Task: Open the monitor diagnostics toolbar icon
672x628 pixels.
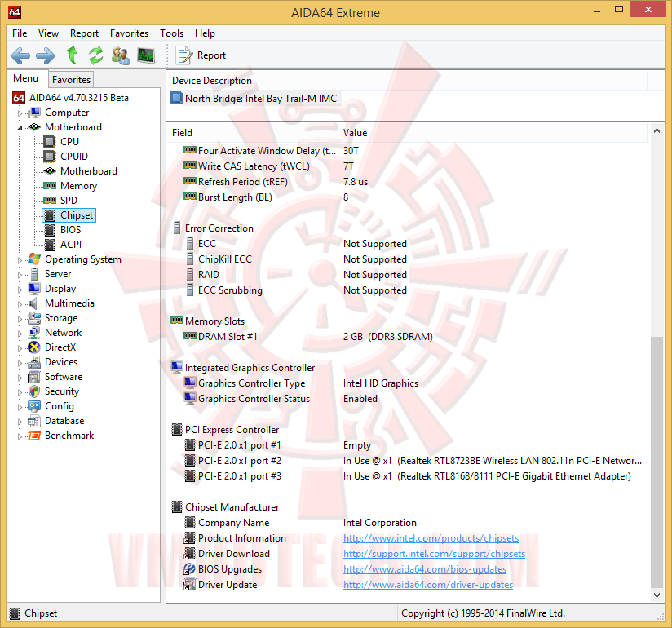Action: click(146, 55)
